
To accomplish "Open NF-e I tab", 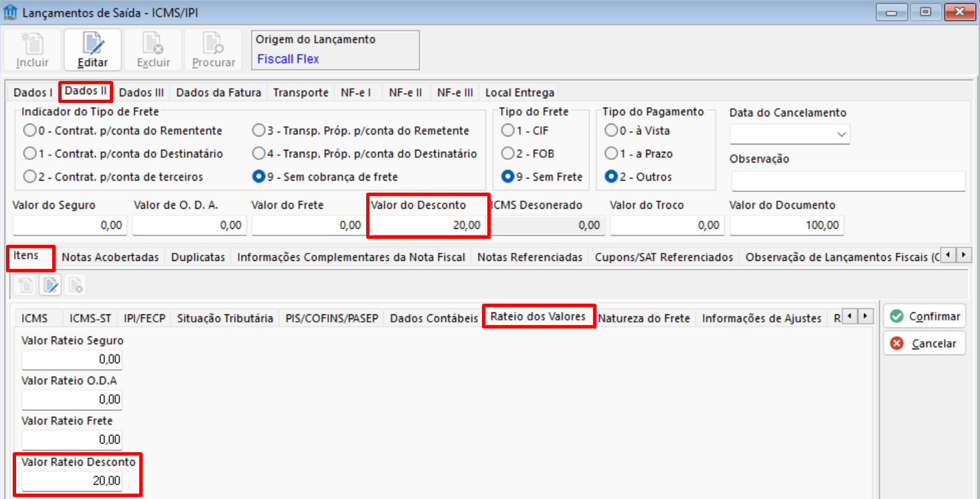I will (x=357, y=92).
